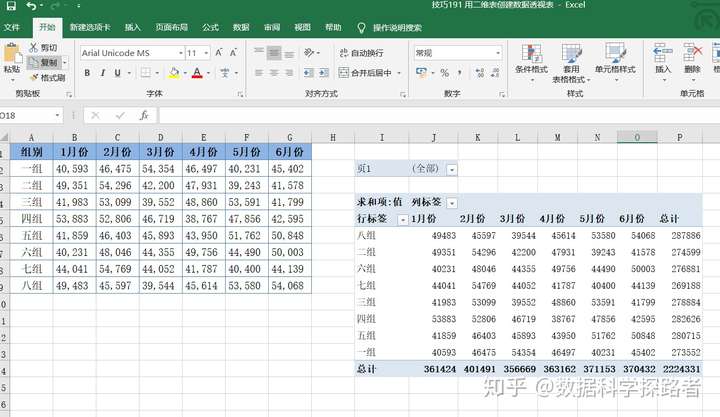Apply percent style format
Image resolution: width=720 pixels, height=417 pixels.
pos(444,73)
